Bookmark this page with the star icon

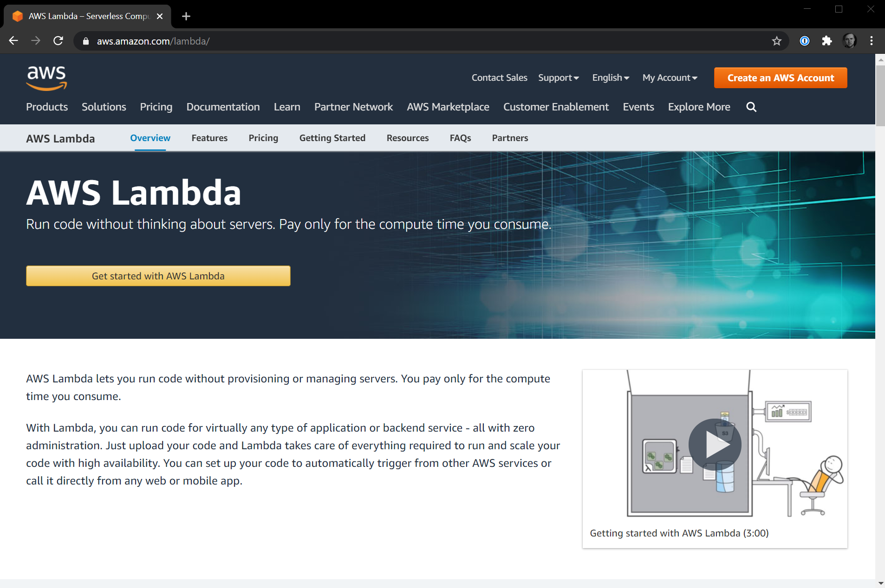coord(776,41)
